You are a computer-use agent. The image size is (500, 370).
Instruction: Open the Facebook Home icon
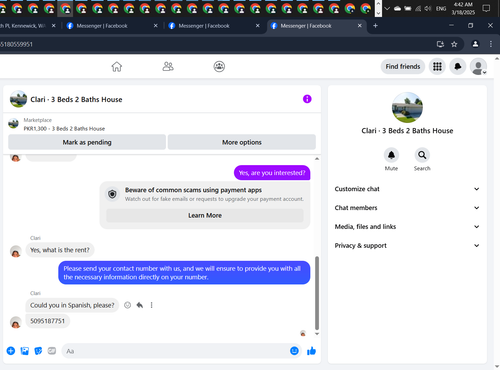[117, 67]
